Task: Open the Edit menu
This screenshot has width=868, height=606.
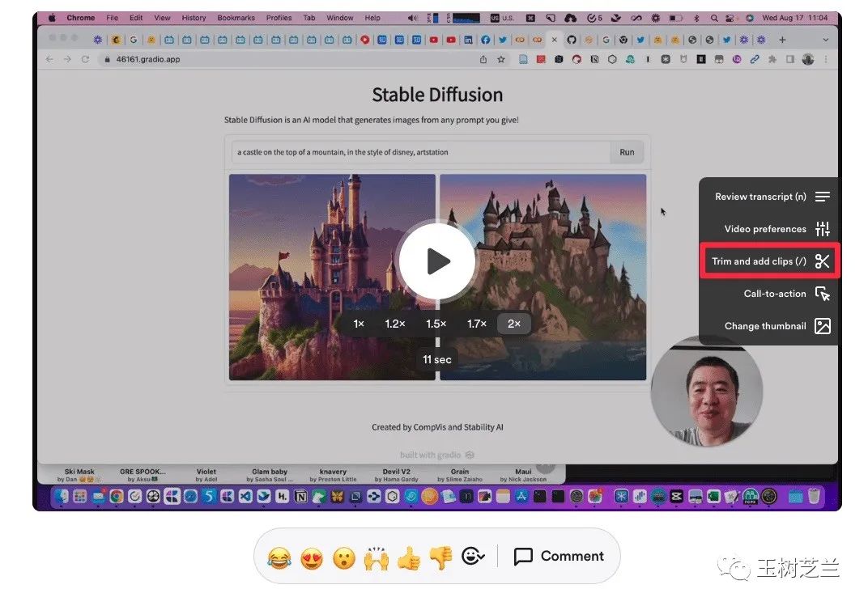Action: [x=136, y=18]
